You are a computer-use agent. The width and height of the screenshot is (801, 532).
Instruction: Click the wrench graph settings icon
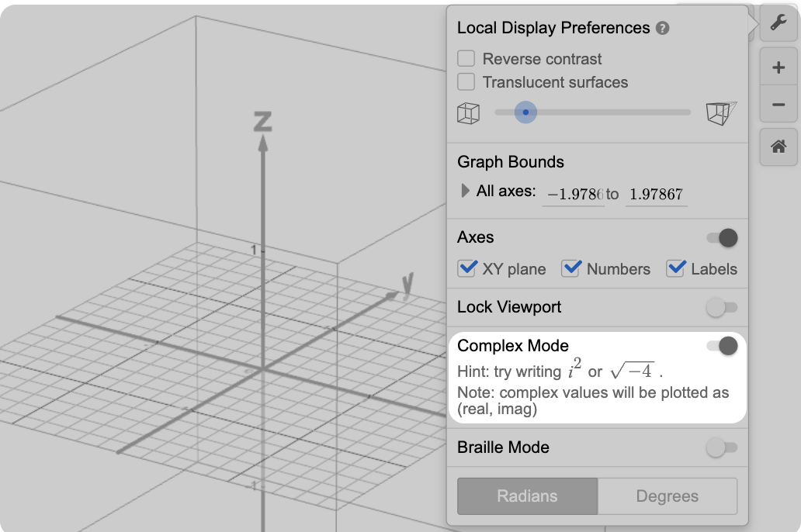[778, 22]
